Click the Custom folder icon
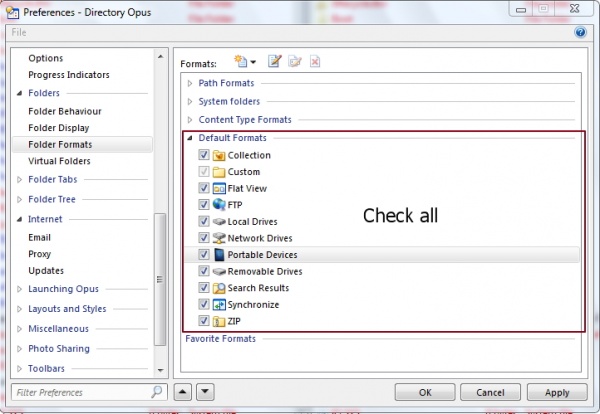 pyautogui.click(x=219, y=172)
